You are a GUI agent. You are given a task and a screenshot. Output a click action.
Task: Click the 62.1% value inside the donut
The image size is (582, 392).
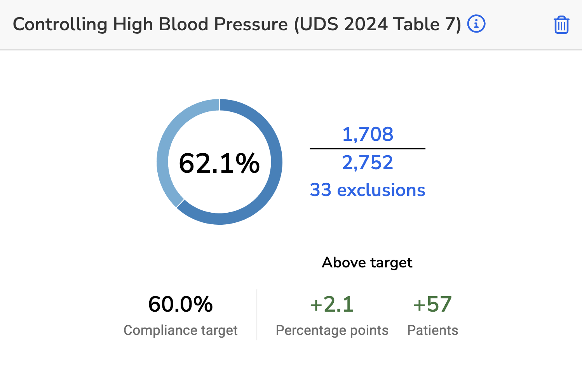click(219, 163)
